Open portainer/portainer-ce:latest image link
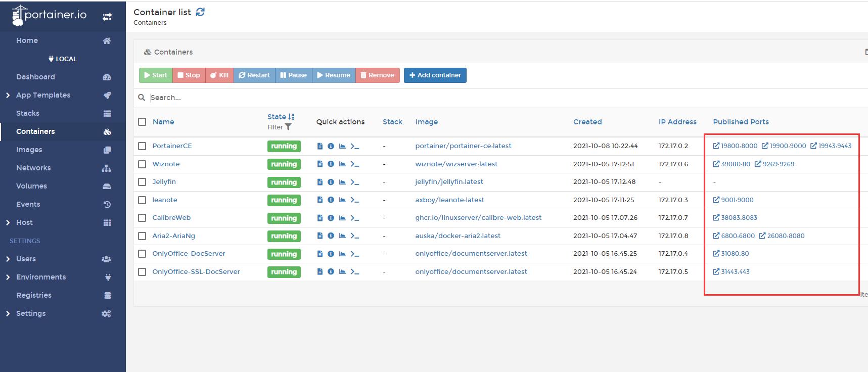The image size is (868, 372). pos(463,146)
